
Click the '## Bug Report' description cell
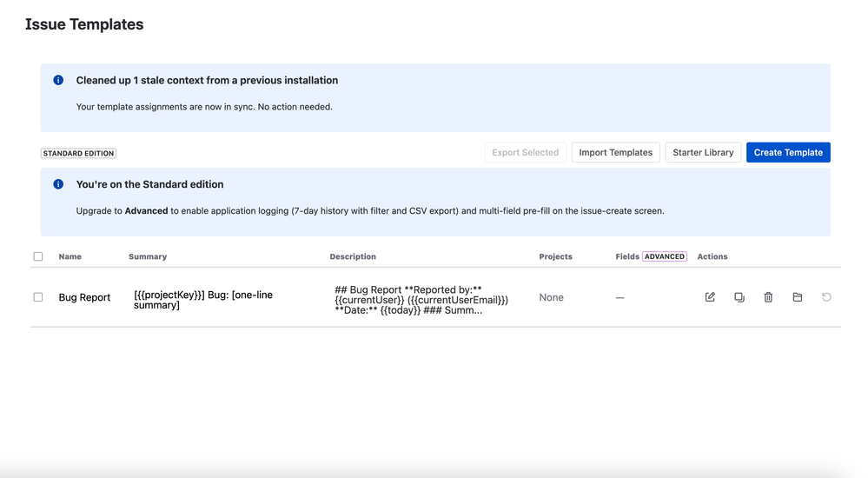pos(421,300)
